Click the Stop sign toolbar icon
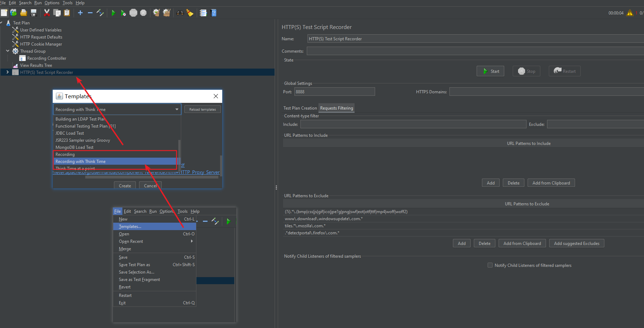Image resolution: width=644 pixels, height=328 pixels. click(x=133, y=13)
